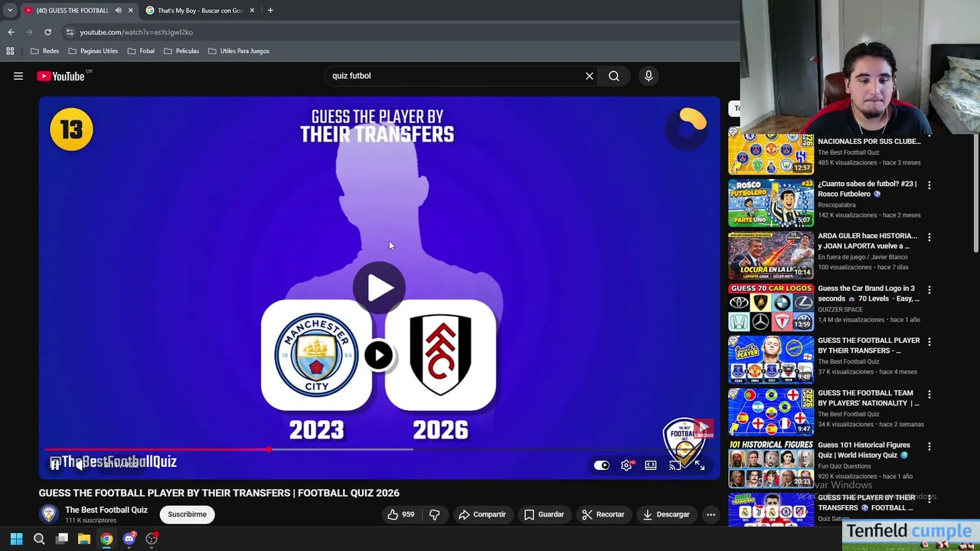
Task: Cast video to TV device
Action: 675,465
